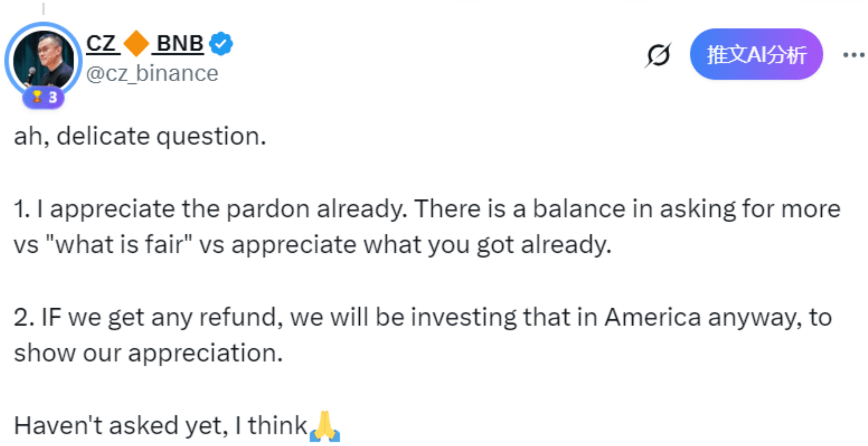Click the Grok slashed-circle icon
Viewport: 868px width, 446px height.
point(658,55)
